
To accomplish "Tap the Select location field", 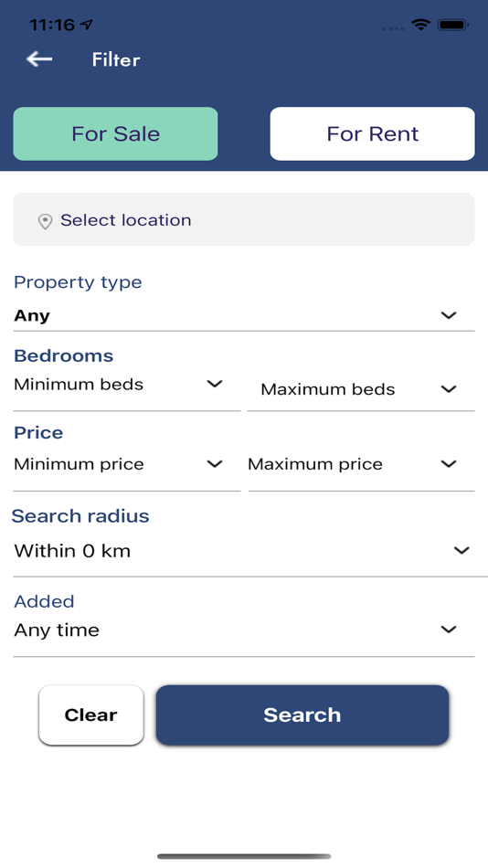I will click(x=244, y=219).
